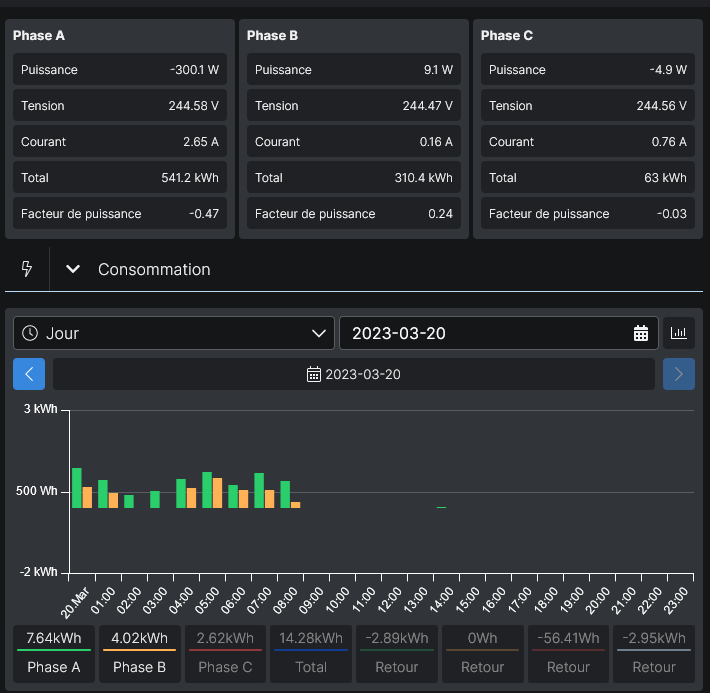Click the 2023-03-20 date bar between the arrows
The height and width of the screenshot is (693, 710).
click(354, 374)
